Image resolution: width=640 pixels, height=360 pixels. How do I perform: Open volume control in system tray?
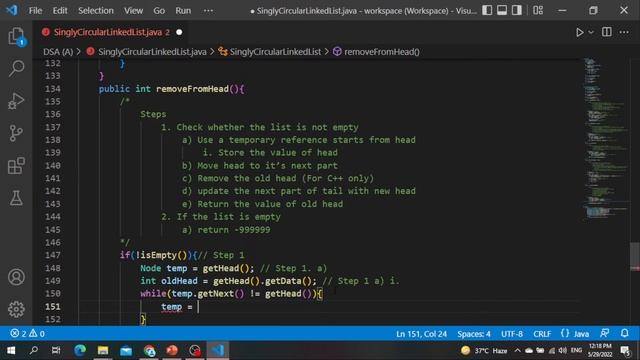[562, 351]
